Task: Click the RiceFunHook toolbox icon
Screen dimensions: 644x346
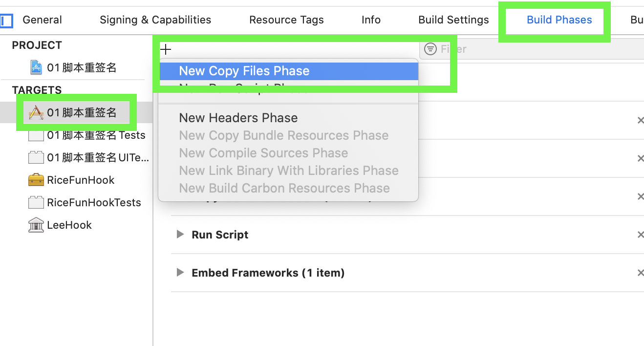Action: (36, 180)
